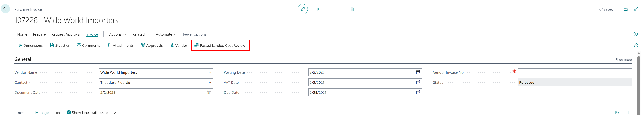Expand the Automate dropdown menu

pyautogui.click(x=166, y=34)
